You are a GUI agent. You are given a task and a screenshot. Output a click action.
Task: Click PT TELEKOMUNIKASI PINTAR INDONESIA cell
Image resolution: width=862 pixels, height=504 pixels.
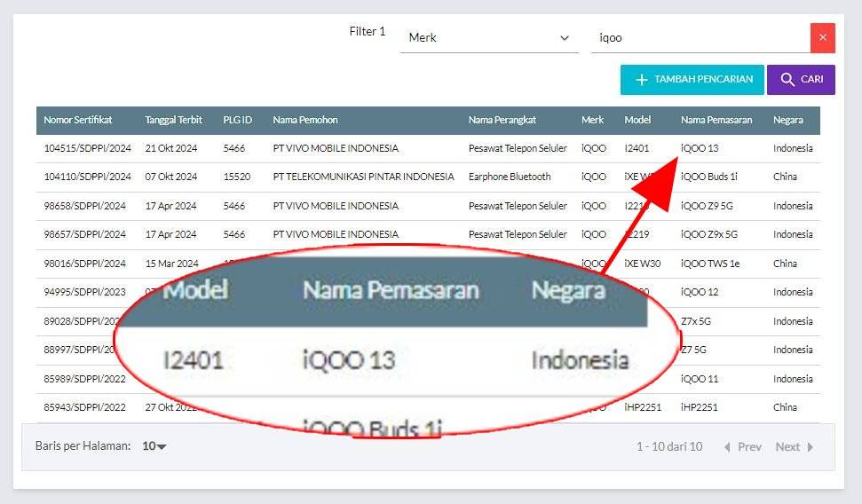[363, 177]
